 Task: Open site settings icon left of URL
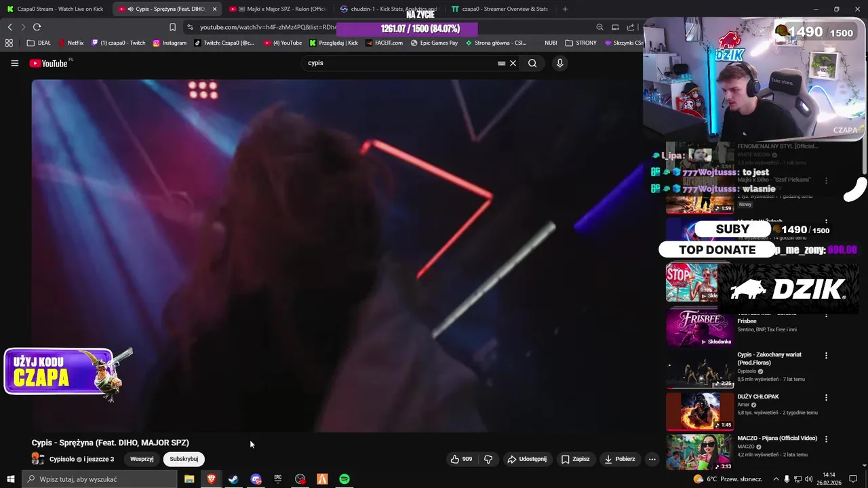(x=190, y=27)
